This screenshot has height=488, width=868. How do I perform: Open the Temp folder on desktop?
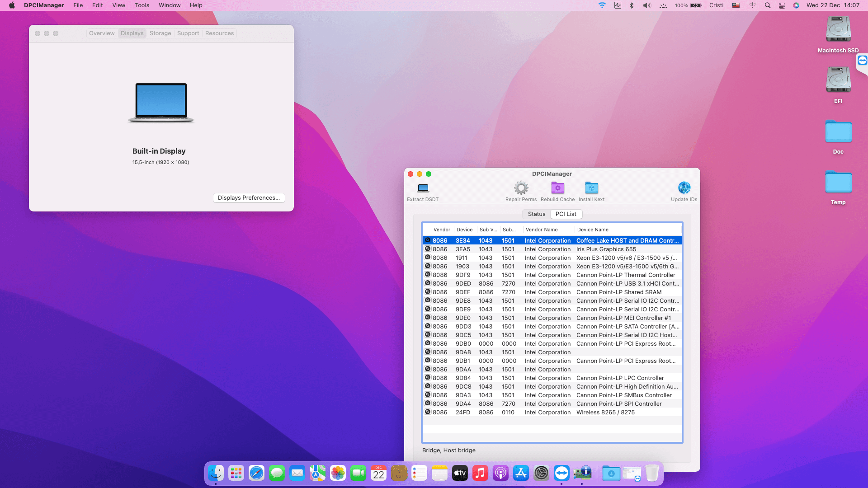click(838, 183)
